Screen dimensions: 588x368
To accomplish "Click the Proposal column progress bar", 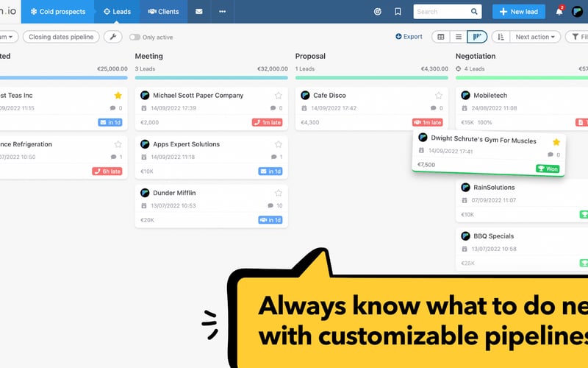I will (x=372, y=78).
